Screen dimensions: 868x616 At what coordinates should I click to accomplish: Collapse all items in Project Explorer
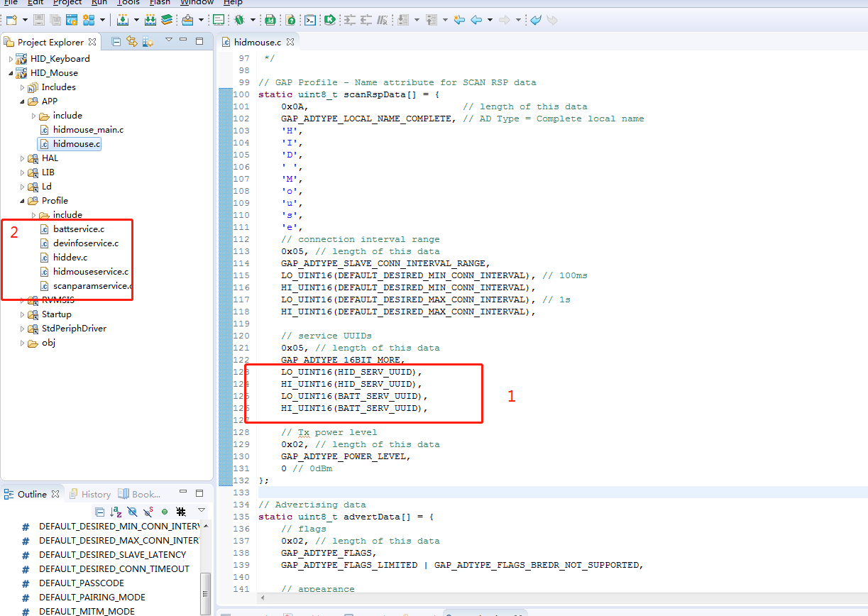[116, 42]
